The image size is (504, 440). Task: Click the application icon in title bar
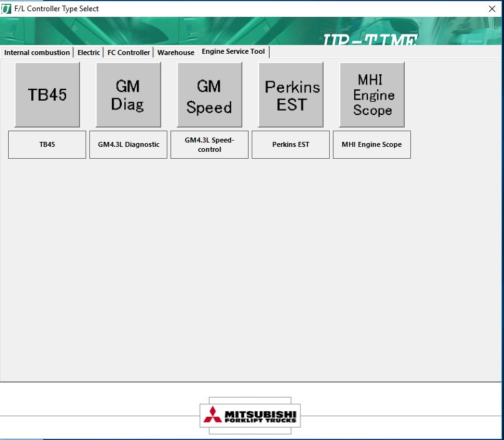tap(6, 9)
